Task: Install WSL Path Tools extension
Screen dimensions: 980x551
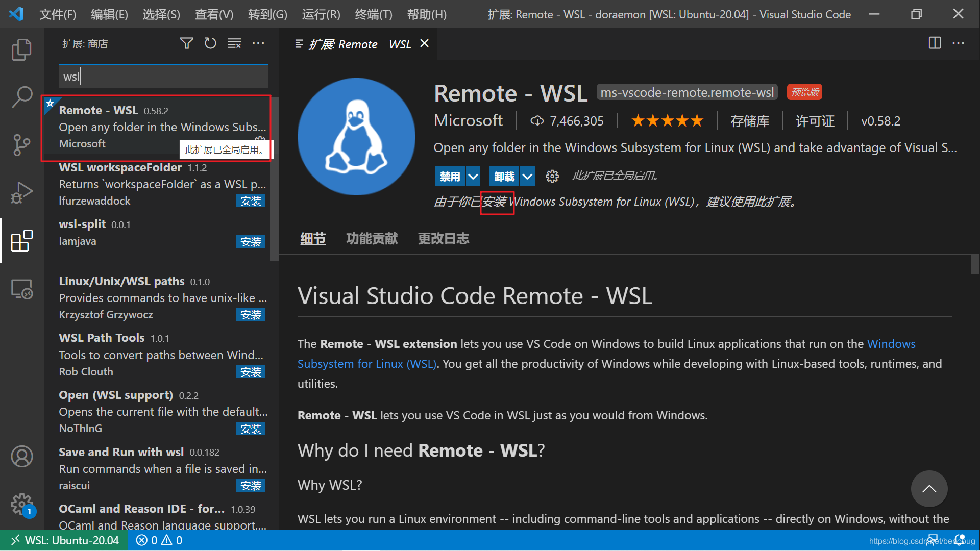Action: pos(251,372)
